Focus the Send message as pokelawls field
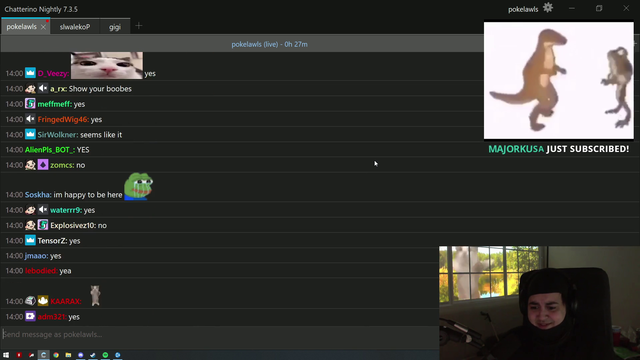This screenshot has width=640, height=360. click(x=220, y=334)
